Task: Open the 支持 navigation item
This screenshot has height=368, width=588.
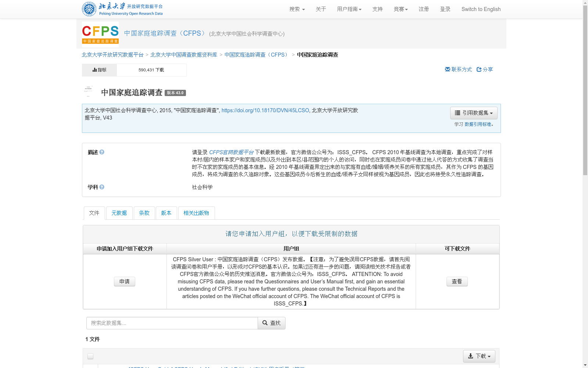Action: point(377,9)
